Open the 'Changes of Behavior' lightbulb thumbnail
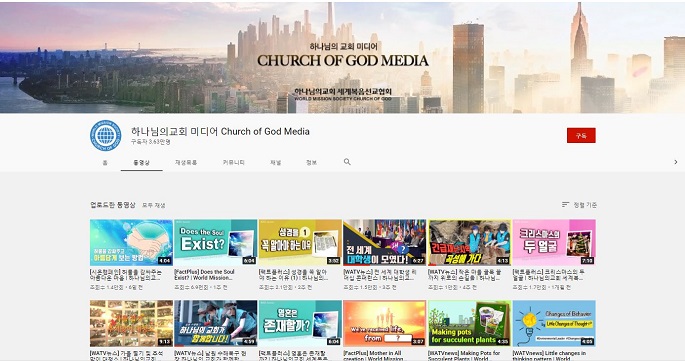Viewport: 685px width, 361px height. pos(554,323)
